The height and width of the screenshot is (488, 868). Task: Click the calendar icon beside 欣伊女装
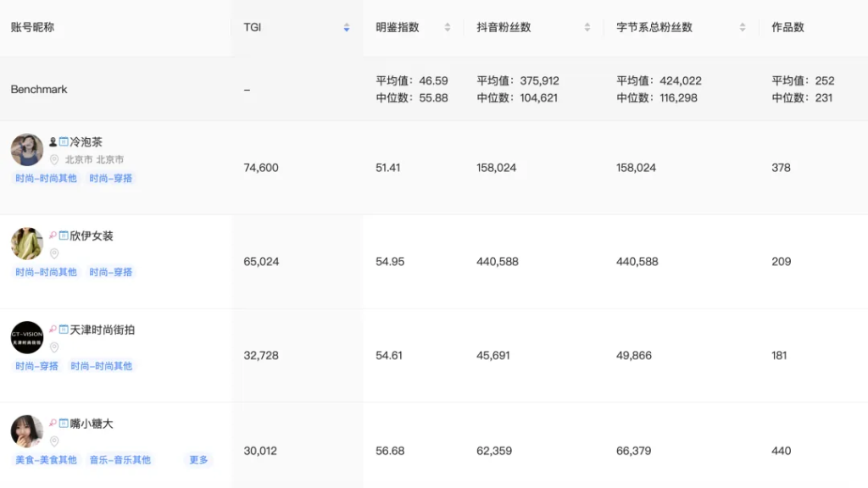tap(64, 236)
